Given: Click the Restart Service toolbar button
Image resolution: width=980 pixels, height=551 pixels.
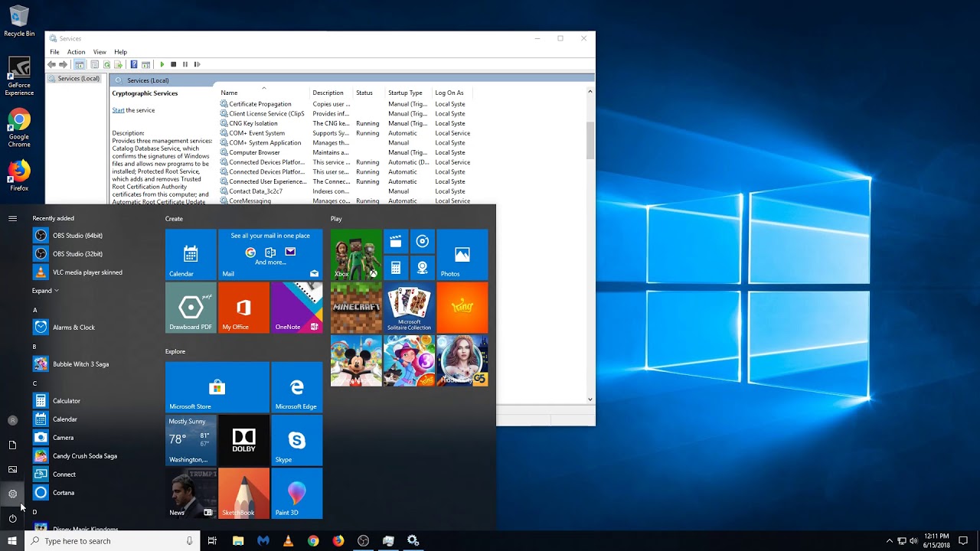Looking at the screenshot, I should tap(197, 64).
